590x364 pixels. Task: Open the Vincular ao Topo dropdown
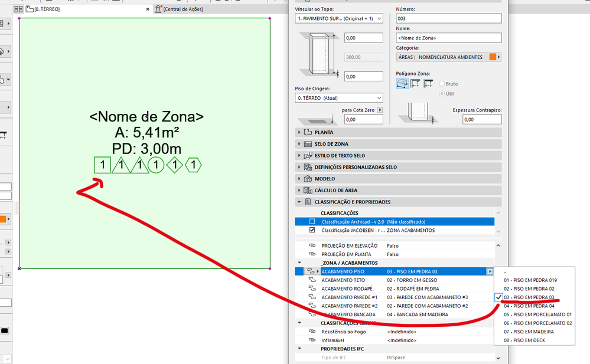(x=339, y=18)
